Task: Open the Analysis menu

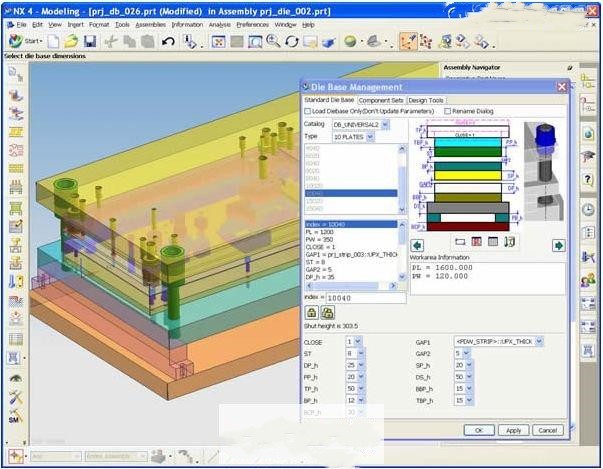Action: coord(220,25)
